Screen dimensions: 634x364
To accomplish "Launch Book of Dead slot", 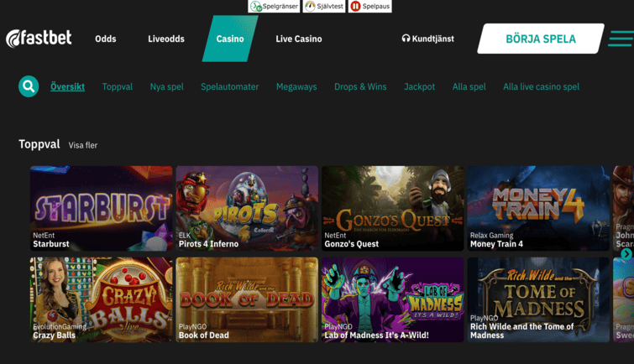I will [247, 299].
